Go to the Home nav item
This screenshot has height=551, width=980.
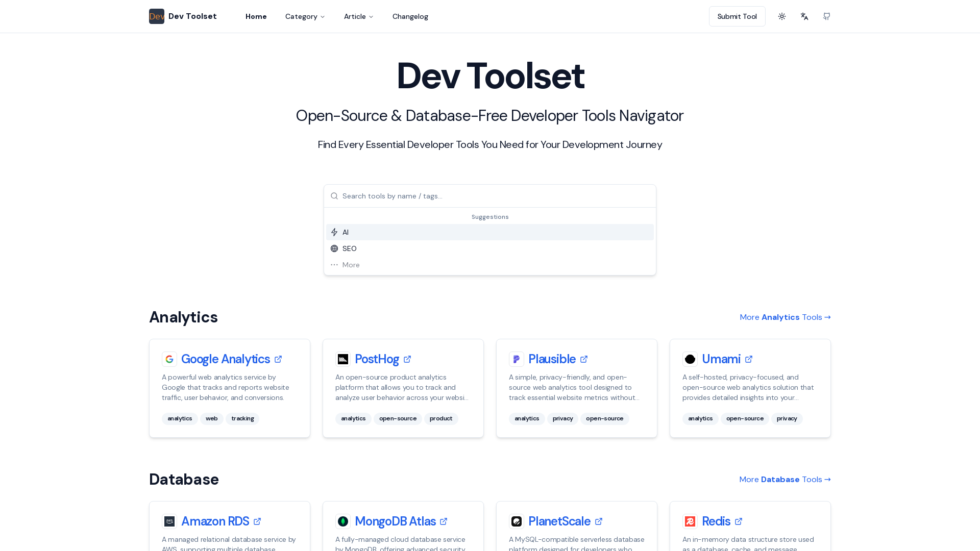[256, 16]
